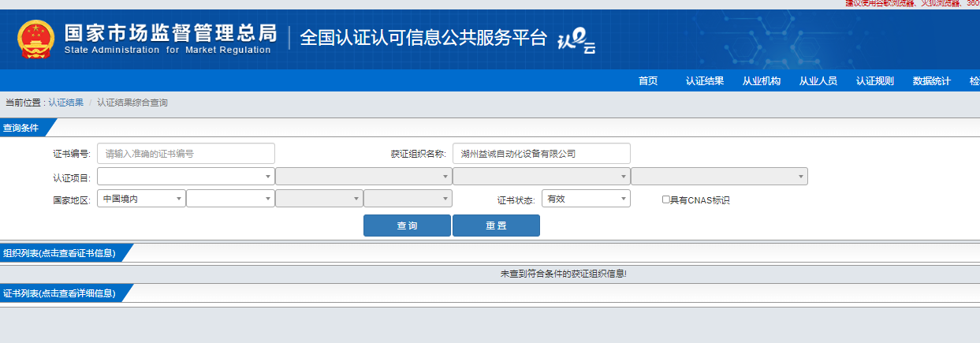Click the 全国认证认可信息公共服务平台 title
Image resolution: width=980 pixels, height=343 pixels.
click(x=423, y=38)
